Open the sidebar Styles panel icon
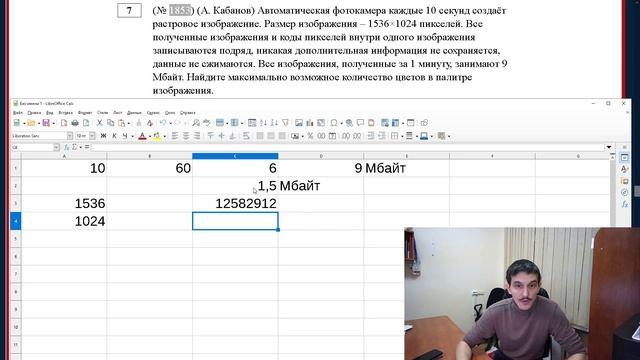 [x=624, y=169]
